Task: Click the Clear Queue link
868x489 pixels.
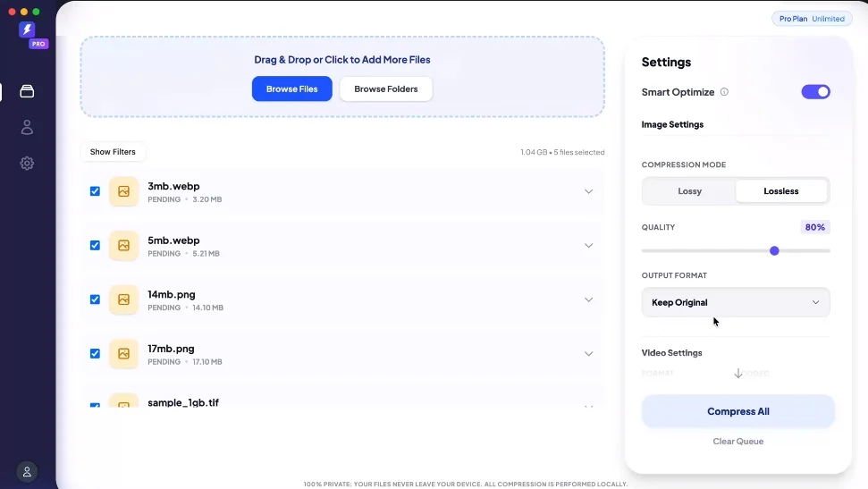Action: (x=737, y=442)
